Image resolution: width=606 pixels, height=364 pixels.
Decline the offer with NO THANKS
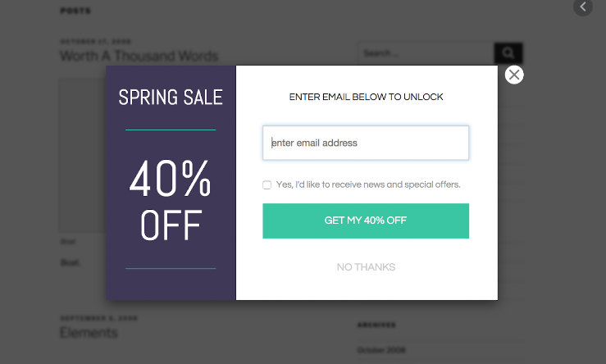(366, 267)
